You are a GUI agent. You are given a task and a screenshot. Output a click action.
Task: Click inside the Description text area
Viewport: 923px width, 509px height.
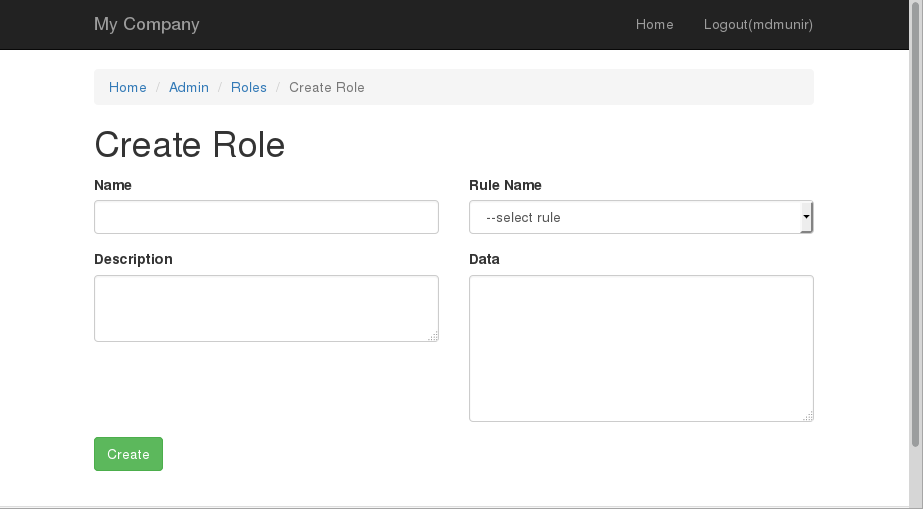pos(266,308)
